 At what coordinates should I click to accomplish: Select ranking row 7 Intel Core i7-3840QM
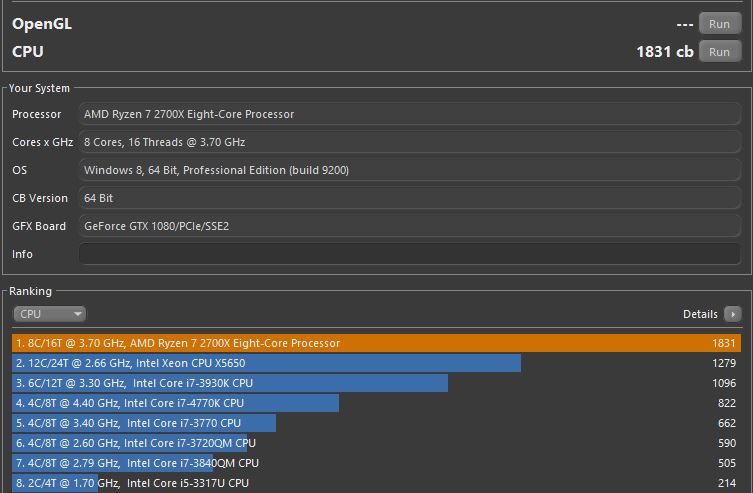pos(376,463)
